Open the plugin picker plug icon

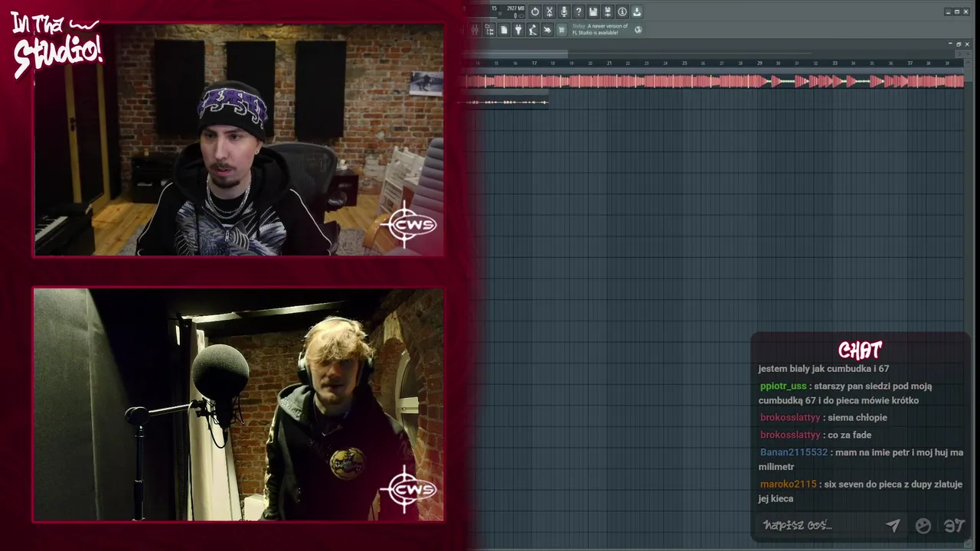[x=518, y=30]
